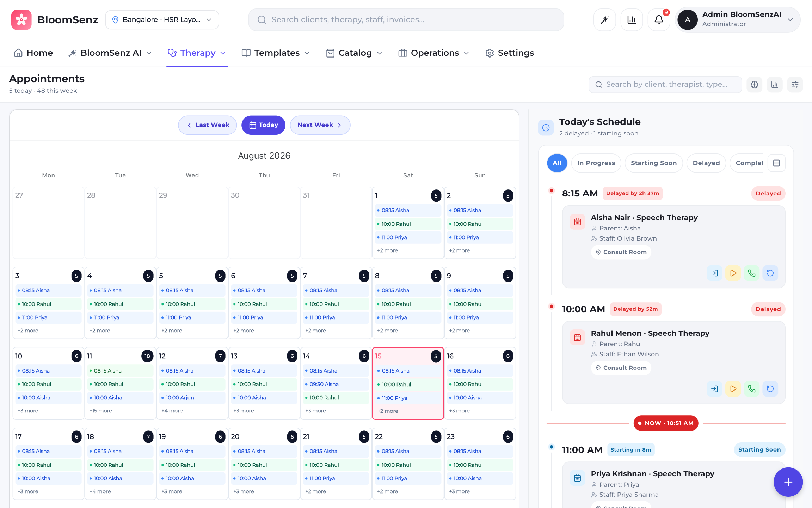Switch schedule list layout view icon
Image resolution: width=812 pixels, height=508 pixels.
pos(776,163)
